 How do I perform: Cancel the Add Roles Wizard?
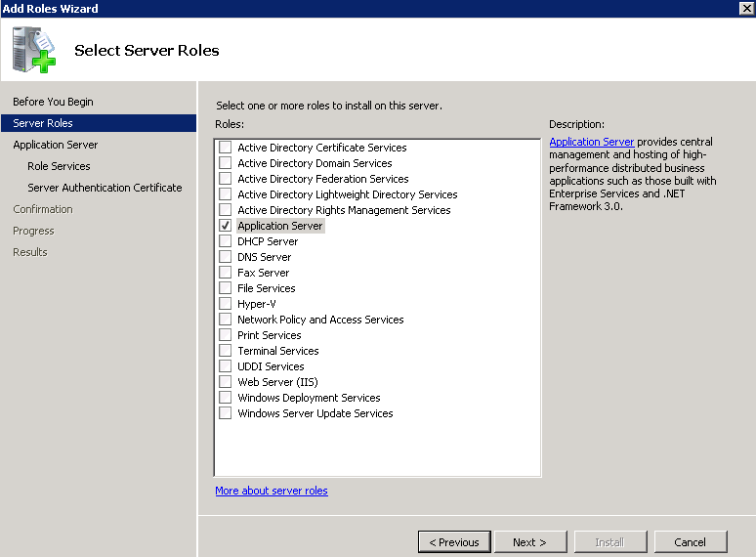[x=690, y=542]
